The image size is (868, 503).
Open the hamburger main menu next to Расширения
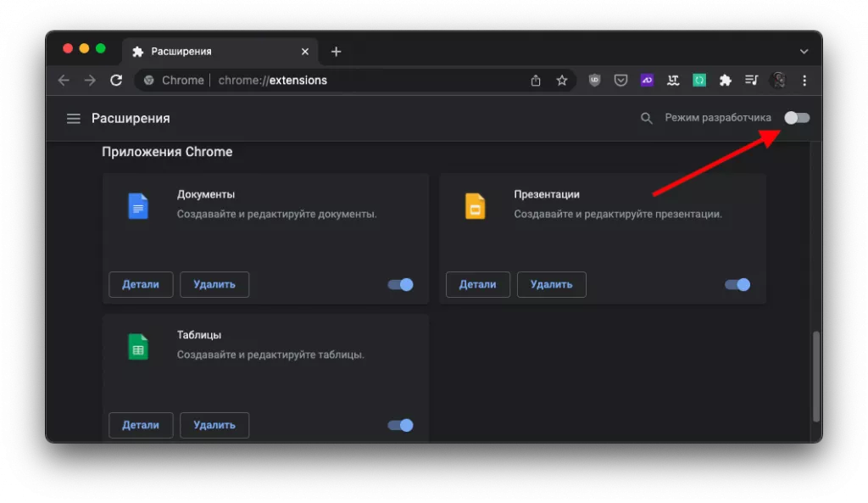pyautogui.click(x=74, y=119)
